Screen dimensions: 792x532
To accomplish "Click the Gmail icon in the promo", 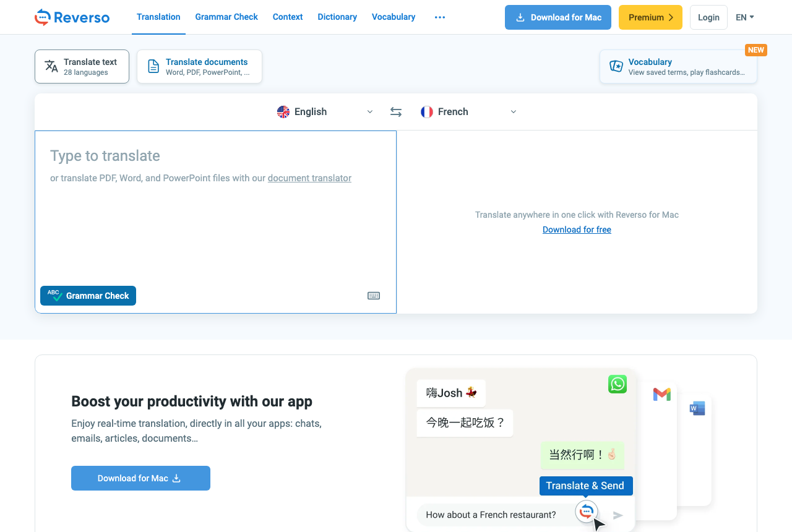I will point(662,394).
